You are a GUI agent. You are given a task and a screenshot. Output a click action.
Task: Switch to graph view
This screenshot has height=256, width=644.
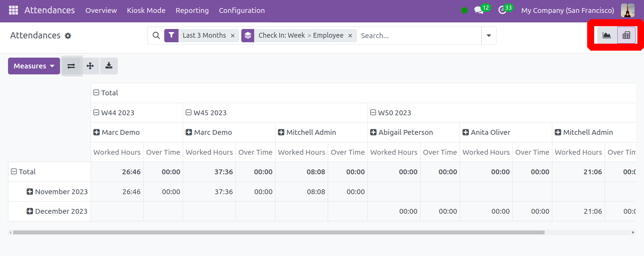coord(607,35)
